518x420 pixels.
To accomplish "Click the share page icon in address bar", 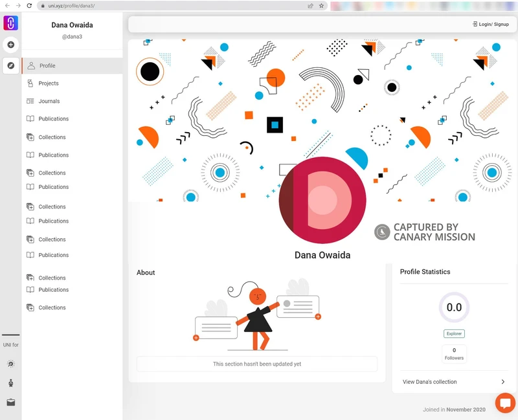I will click(x=310, y=6).
